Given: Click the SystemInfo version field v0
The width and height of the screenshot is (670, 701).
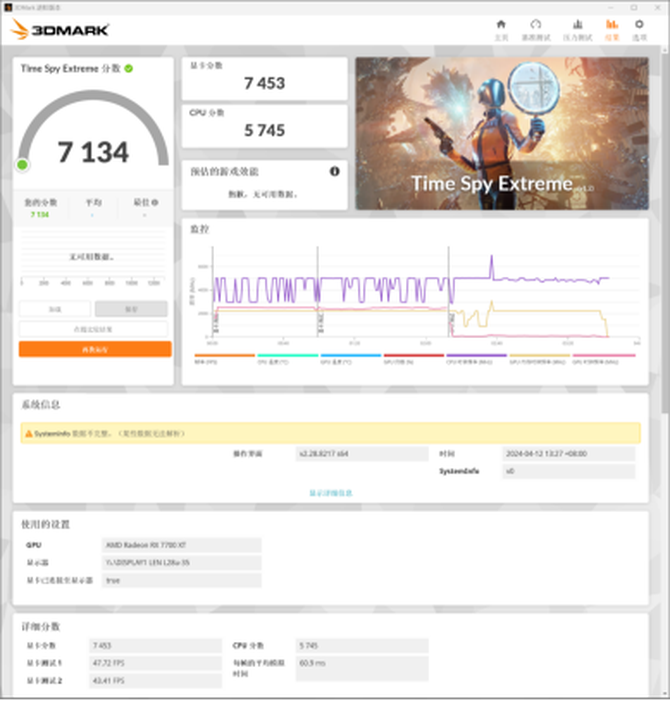Looking at the screenshot, I should tap(569, 471).
